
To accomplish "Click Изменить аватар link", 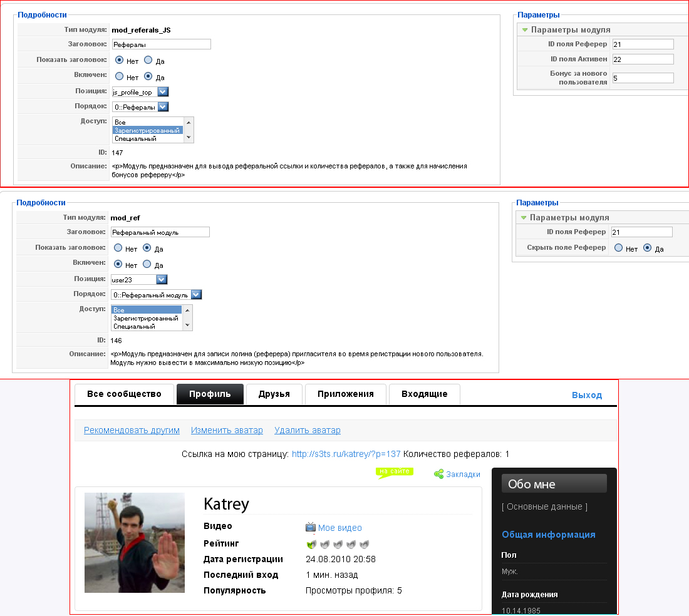I will pos(227,430).
